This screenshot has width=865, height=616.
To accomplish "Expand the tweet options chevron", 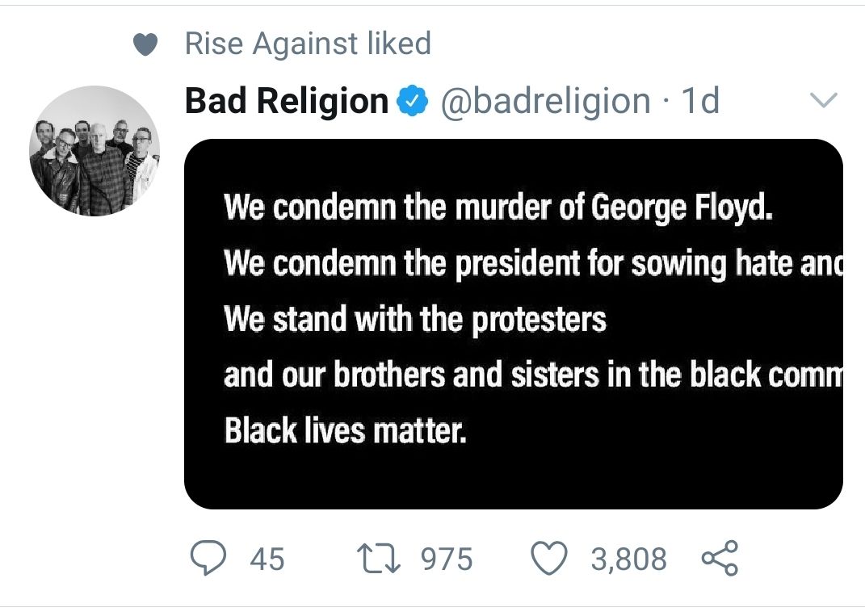I will pyautogui.click(x=823, y=101).
